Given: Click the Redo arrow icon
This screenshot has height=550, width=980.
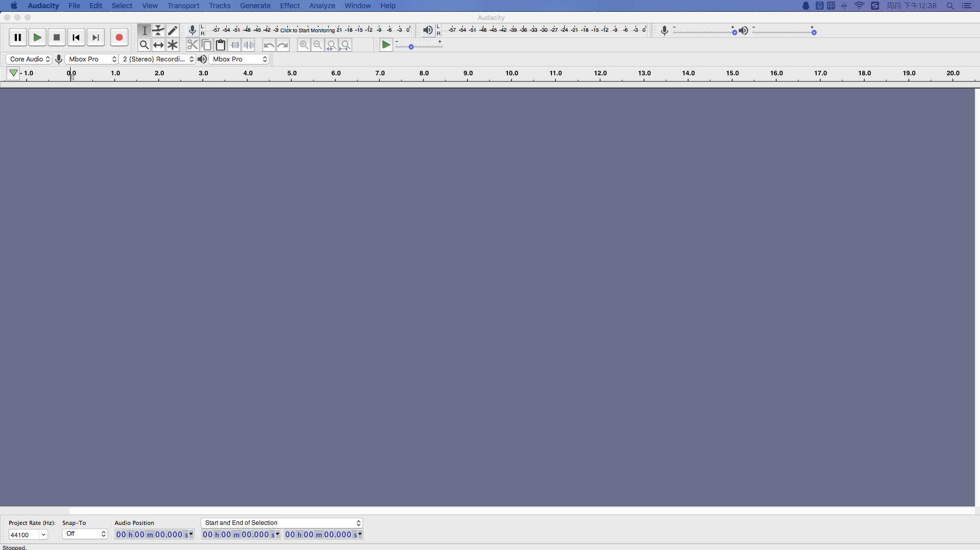Looking at the screenshot, I should (x=283, y=45).
